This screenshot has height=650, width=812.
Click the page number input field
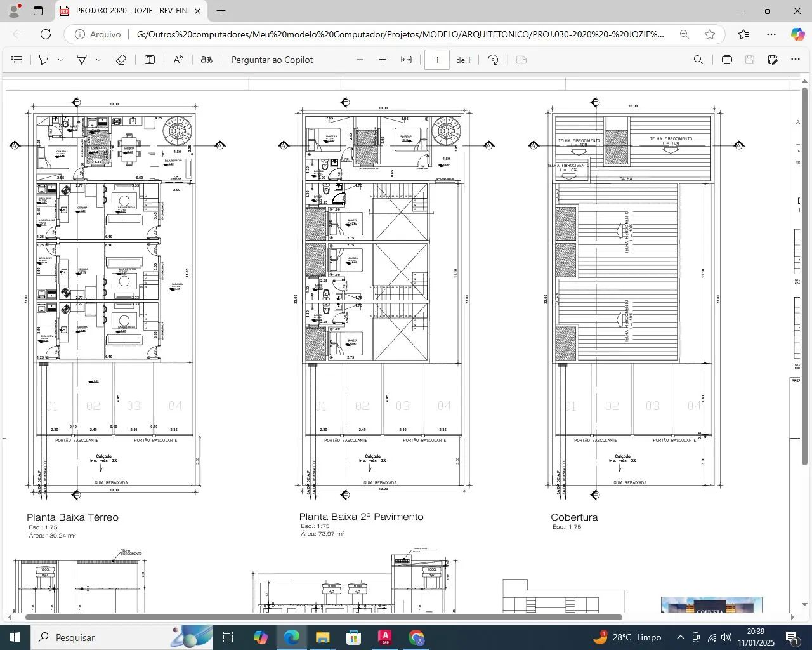[437, 60]
